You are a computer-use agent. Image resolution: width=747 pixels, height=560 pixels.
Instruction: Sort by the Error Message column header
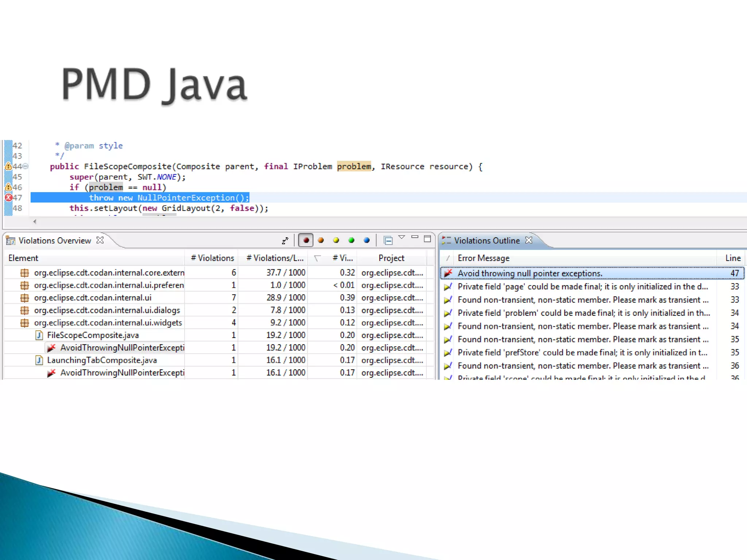[483, 258]
